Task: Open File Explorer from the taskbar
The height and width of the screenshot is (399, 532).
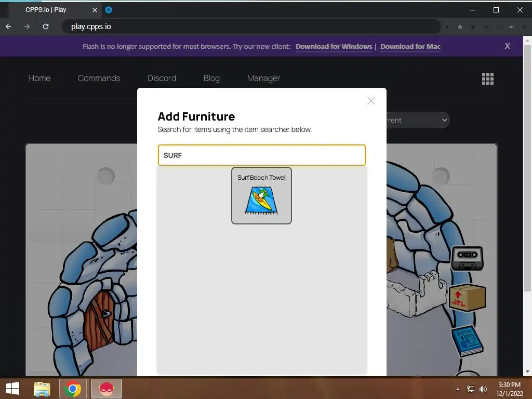Action: (42, 389)
